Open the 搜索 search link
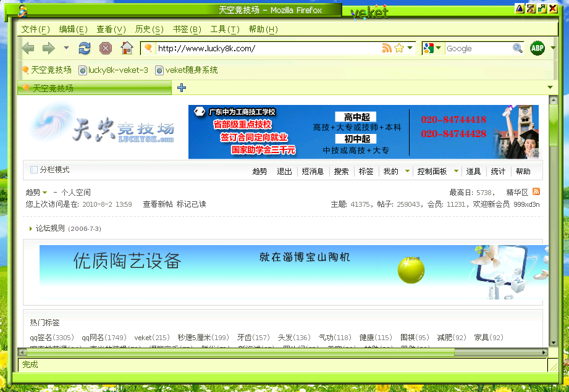 coord(341,172)
